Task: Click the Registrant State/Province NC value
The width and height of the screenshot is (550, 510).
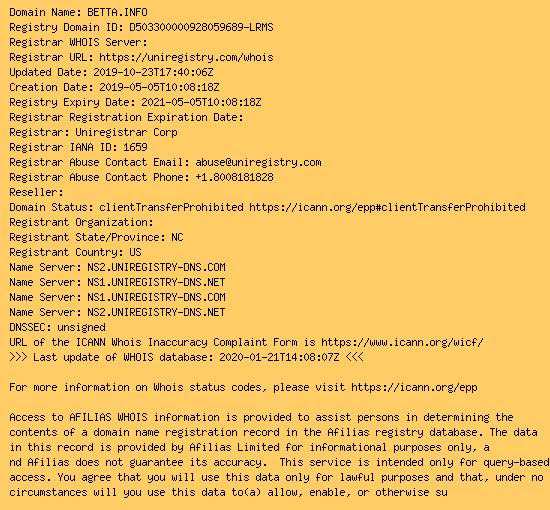Action: (x=177, y=237)
